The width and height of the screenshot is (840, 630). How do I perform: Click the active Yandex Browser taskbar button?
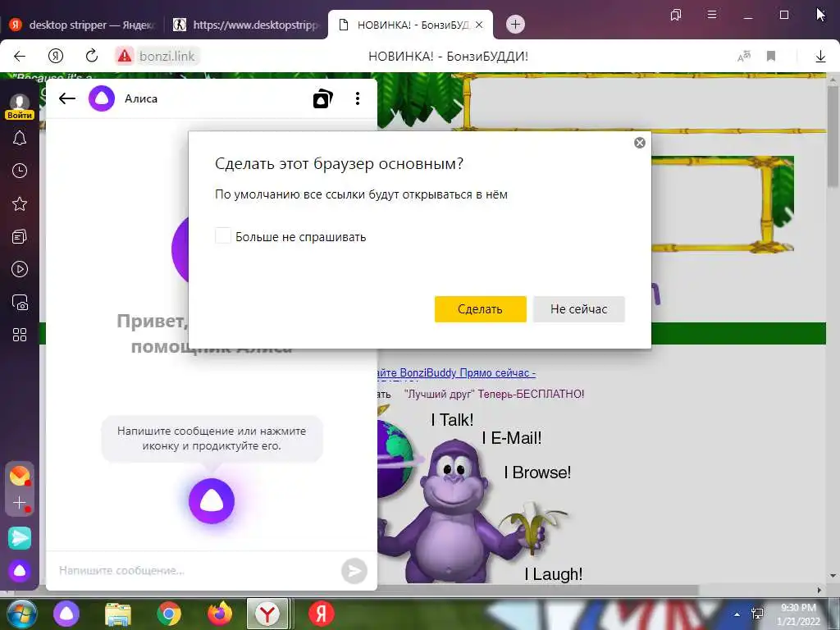(268, 614)
